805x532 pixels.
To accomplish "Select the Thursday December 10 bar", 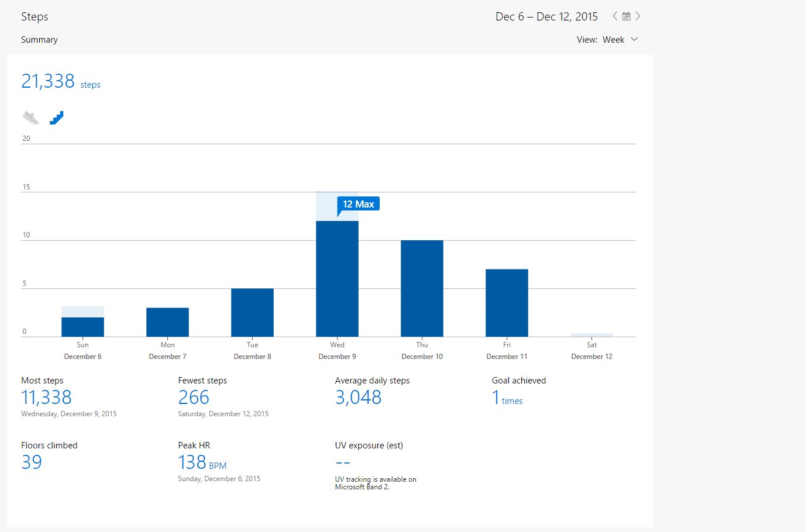I will tap(422, 289).
